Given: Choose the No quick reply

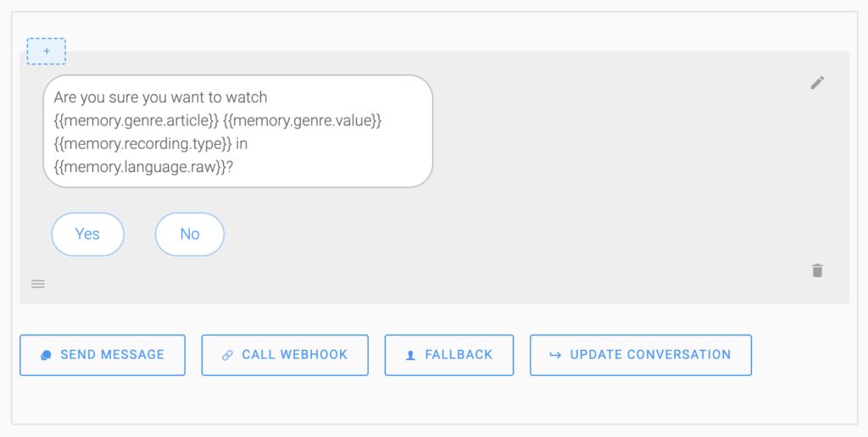Looking at the screenshot, I should pos(190,234).
